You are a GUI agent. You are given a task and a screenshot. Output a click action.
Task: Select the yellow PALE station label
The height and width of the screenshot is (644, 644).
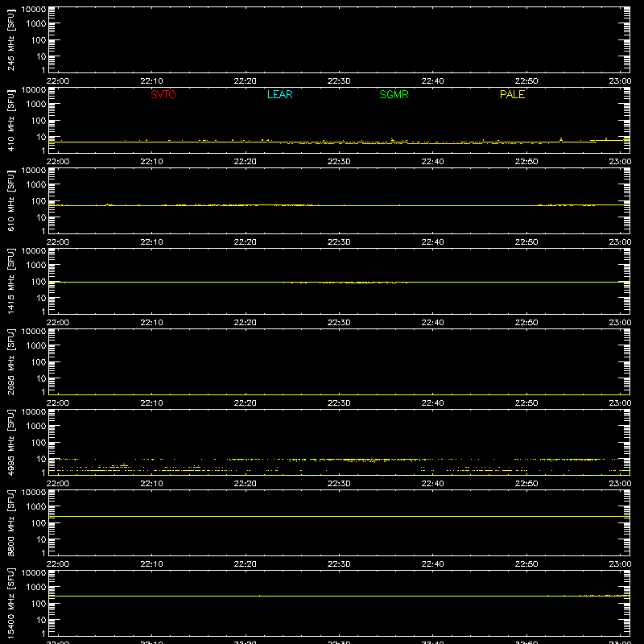(512, 94)
